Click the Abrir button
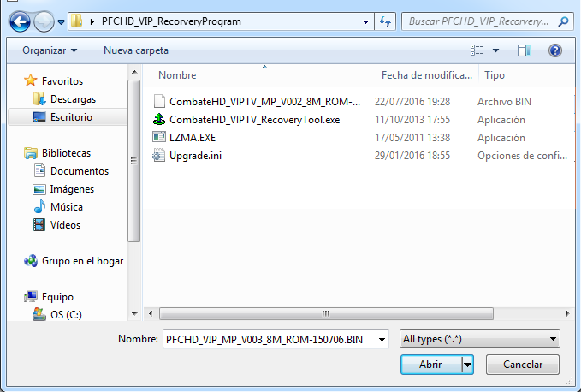This screenshot has height=392, width=581. [431, 365]
